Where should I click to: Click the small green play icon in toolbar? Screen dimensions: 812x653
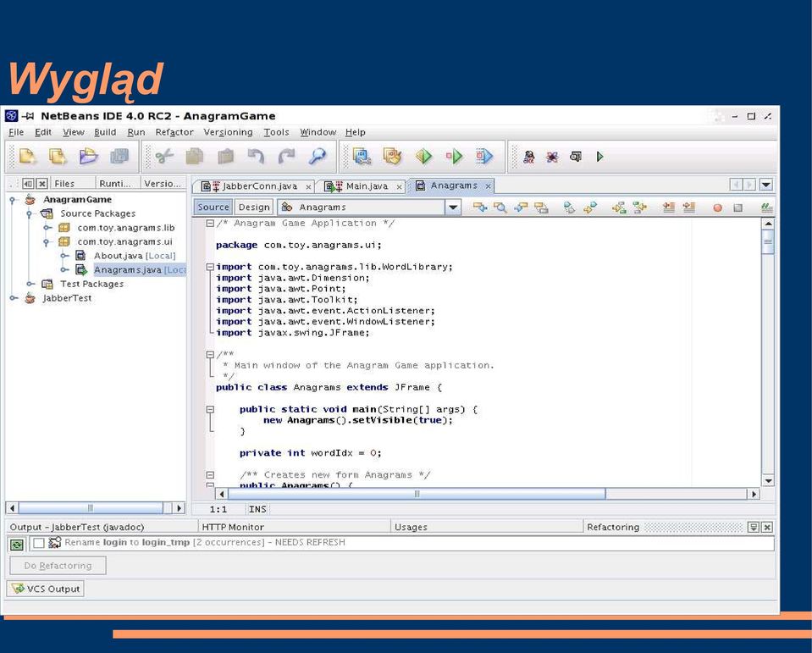tap(599, 157)
